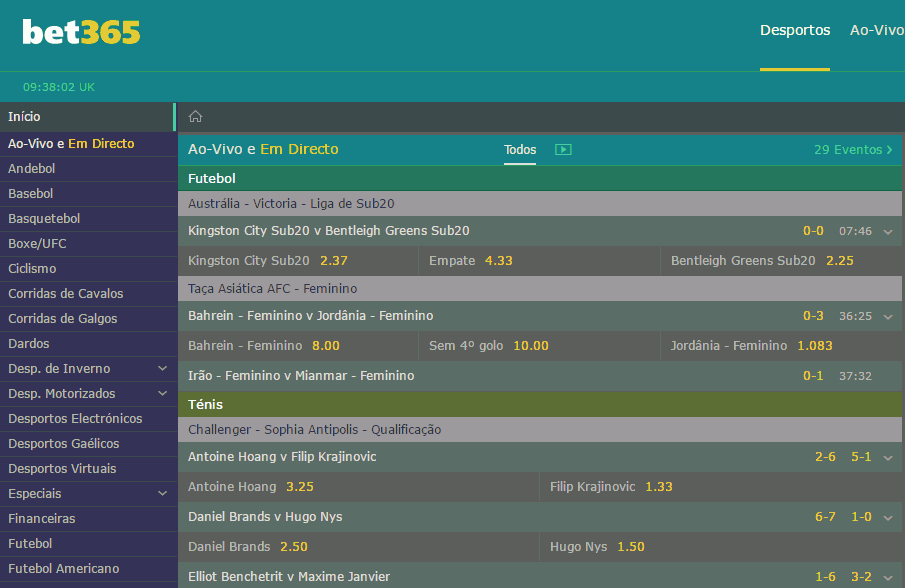Screen dimensions: 905x588
Task: Open Basquetebol in the sidebar
Action: tap(88, 219)
